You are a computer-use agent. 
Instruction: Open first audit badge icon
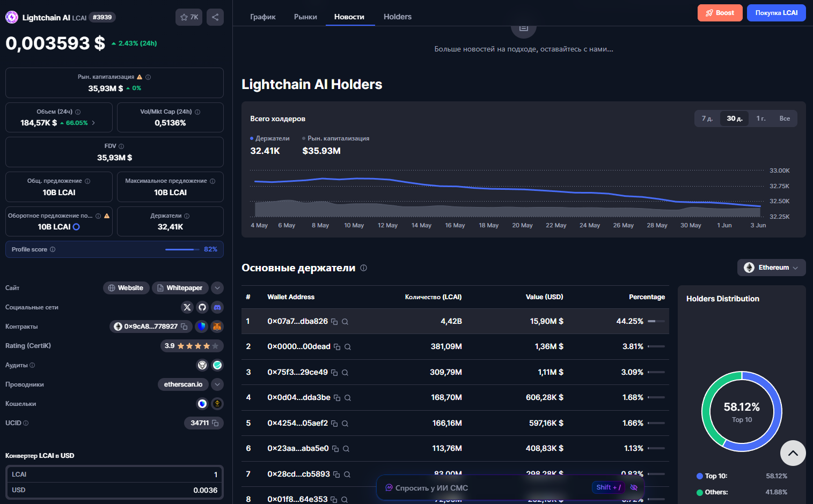coord(202,365)
